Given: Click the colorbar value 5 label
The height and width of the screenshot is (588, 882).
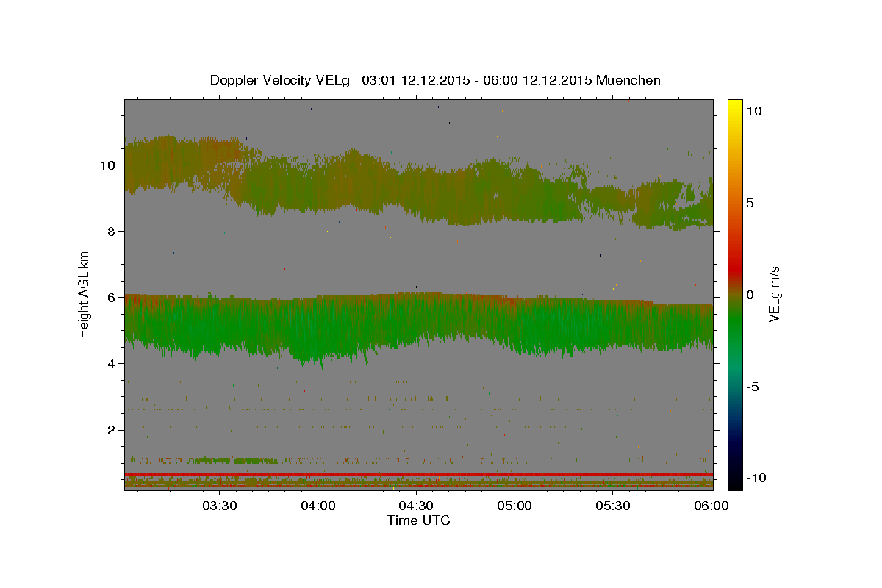Looking at the screenshot, I should (x=749, y=203).
